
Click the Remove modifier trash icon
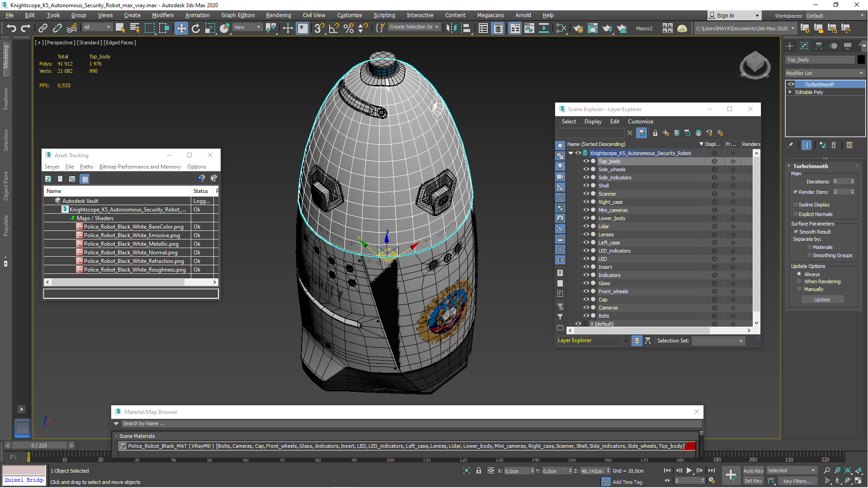pyautogui.click(x=834, y=145)
